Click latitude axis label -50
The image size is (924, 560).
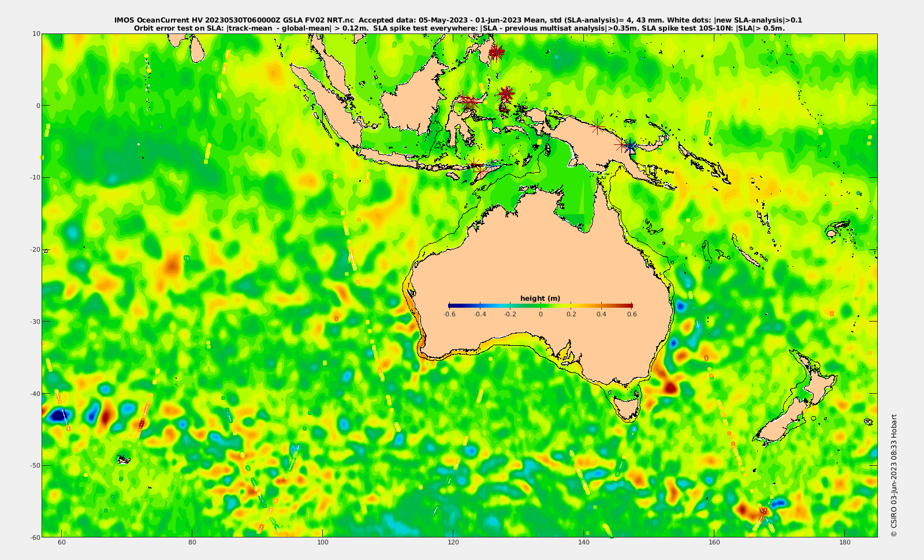[34, 465]
